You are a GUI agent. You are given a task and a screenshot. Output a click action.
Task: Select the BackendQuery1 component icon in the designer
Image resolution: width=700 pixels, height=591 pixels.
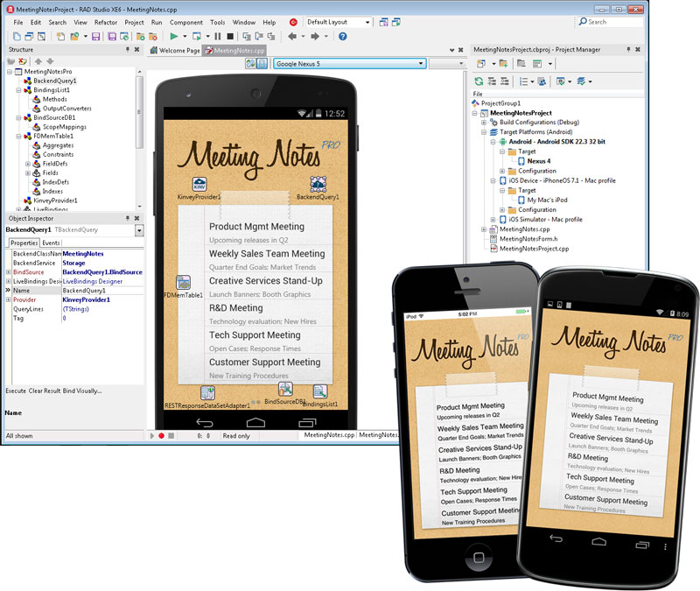click(x=318, y=183)
